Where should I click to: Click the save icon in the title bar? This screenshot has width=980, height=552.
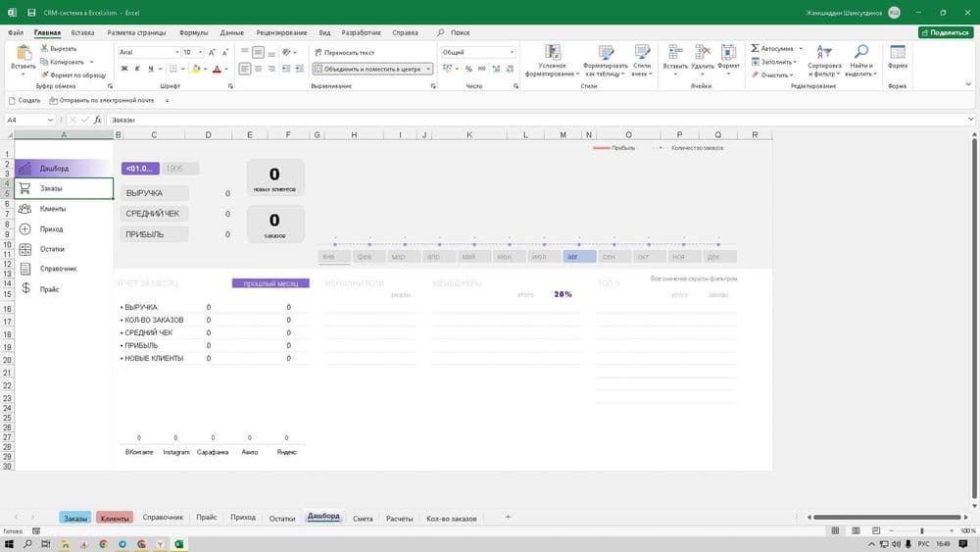coord(31,13)
